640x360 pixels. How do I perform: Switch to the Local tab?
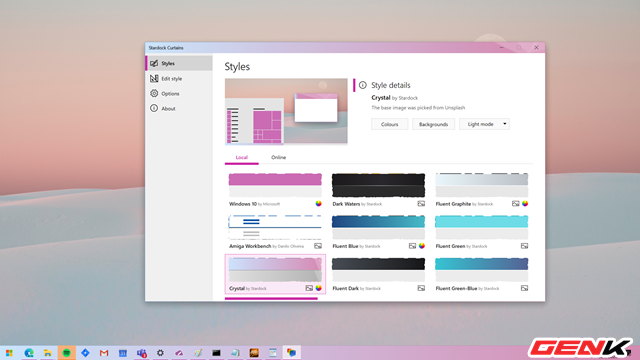(242, 158)
